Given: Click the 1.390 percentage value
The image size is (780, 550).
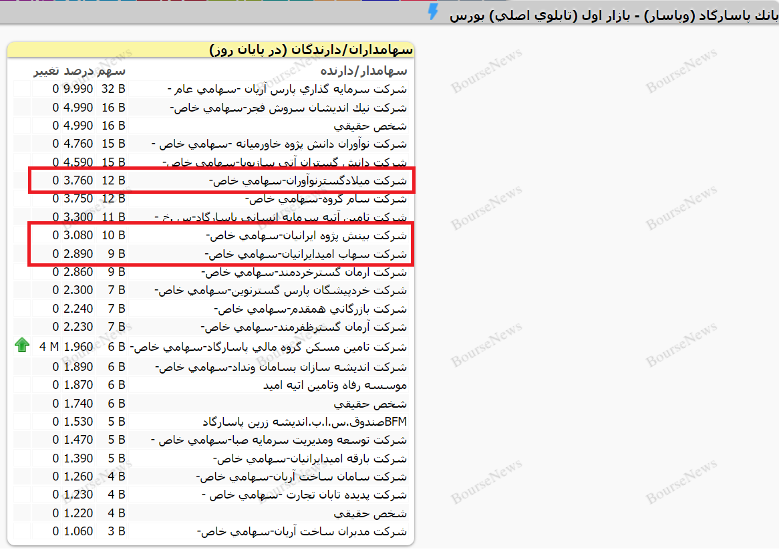Looking at the screenshot, I should click(78, 458).
